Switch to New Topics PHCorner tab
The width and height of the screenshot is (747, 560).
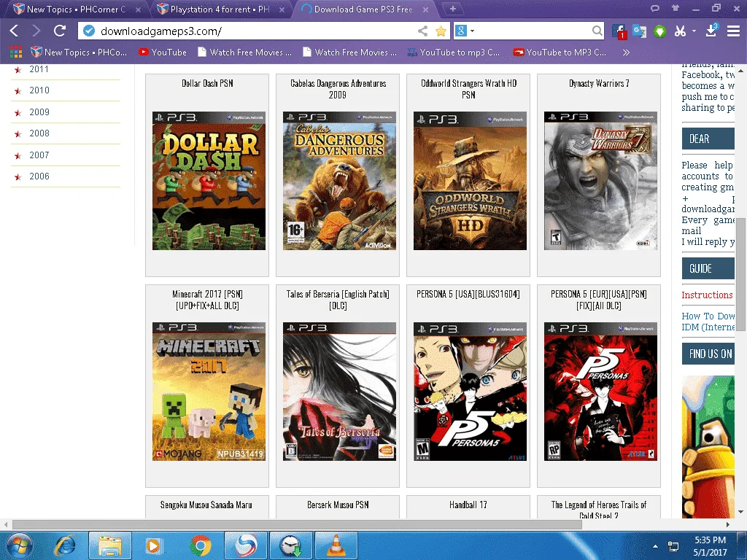(x=77, y=9)
